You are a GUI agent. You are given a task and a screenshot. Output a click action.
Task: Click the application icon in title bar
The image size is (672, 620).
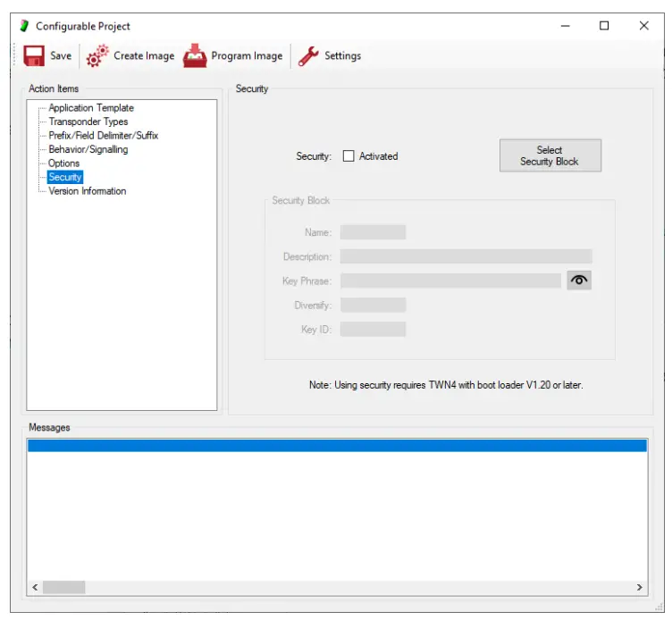click(24, 26)
